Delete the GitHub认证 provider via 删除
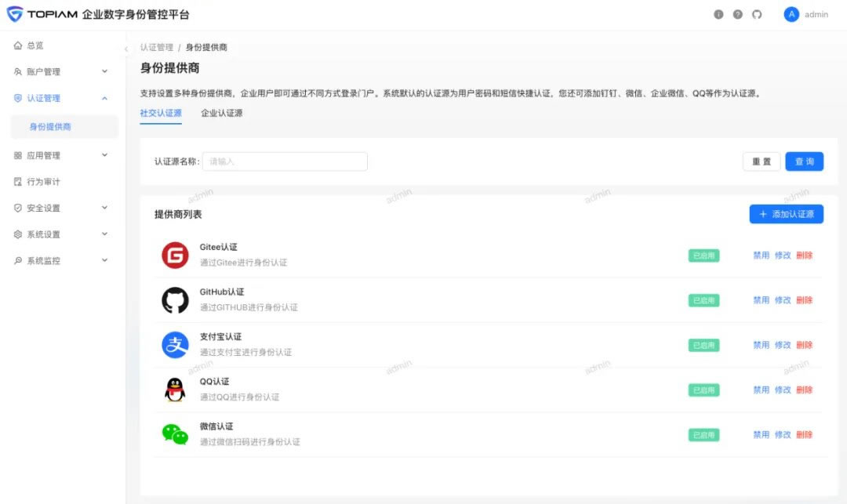 pyautogui.click(x=805, y=300)
